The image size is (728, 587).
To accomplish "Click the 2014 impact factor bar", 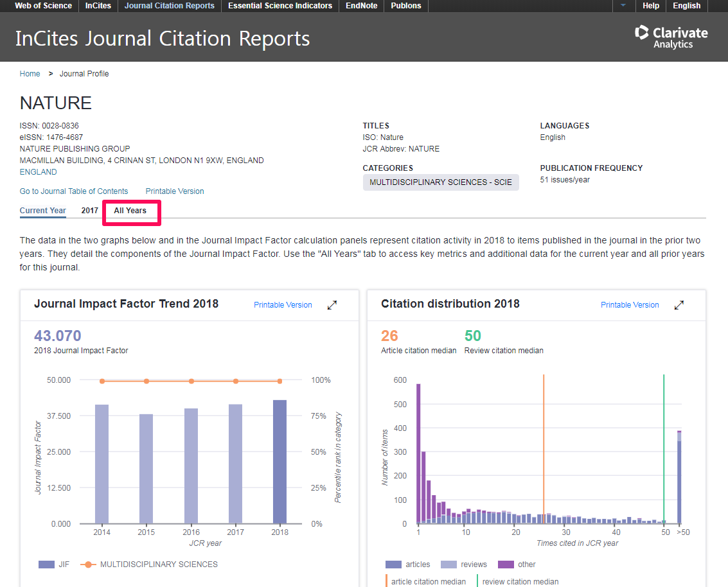I will (102, 464).
